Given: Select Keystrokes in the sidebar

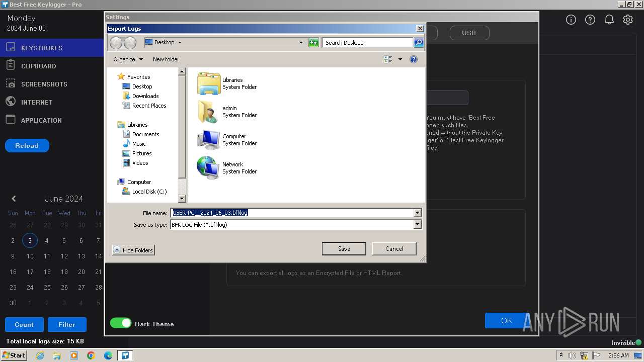Looking at the screenshot, I should coord(52,48).
